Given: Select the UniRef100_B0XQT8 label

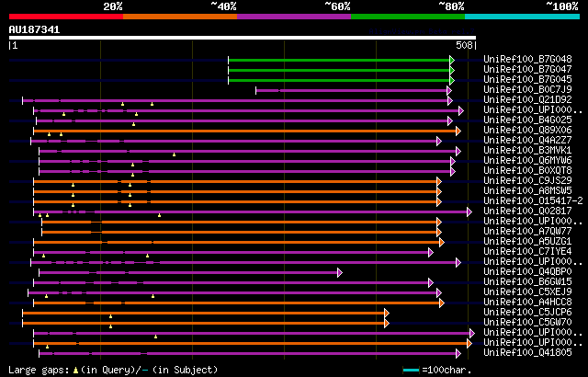Looking at the screenshot, I should click(527, 171).
